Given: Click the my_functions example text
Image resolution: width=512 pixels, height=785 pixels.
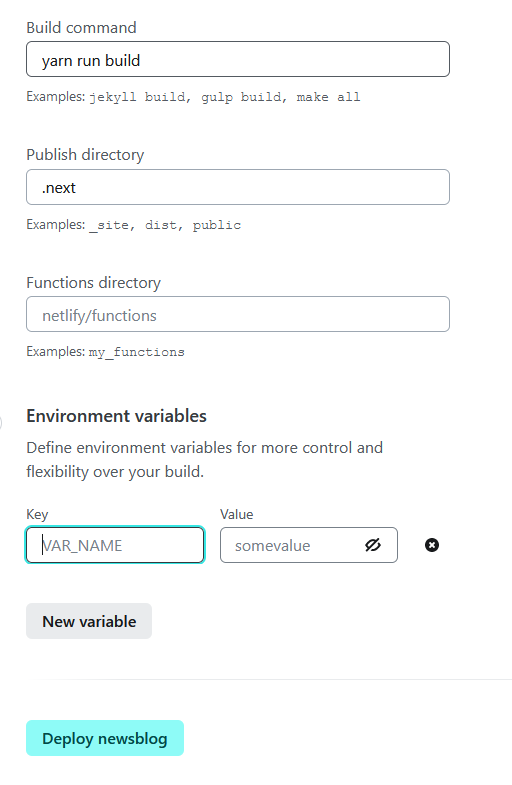Looking at the screenshot, I should [x=137, y=352].
